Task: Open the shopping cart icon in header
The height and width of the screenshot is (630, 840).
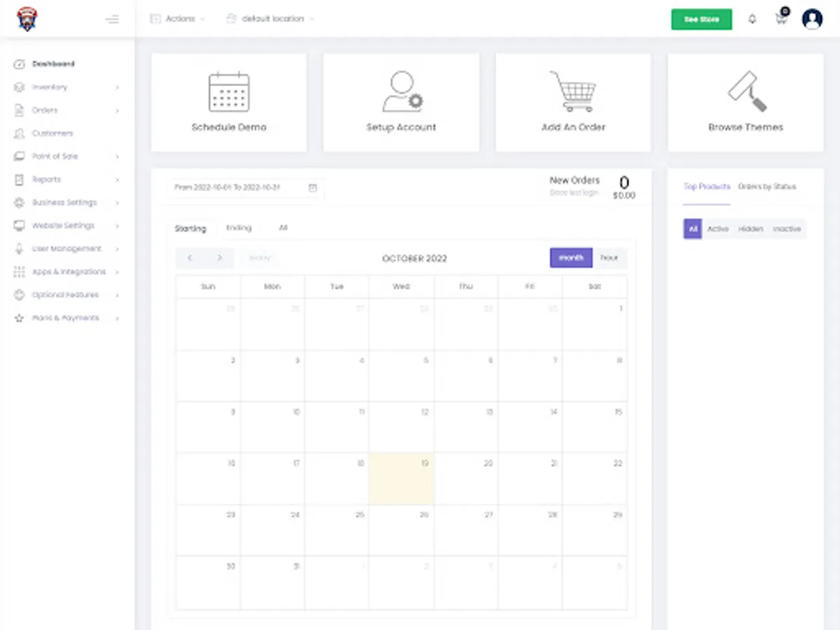Action: click(x=781, y=18)
